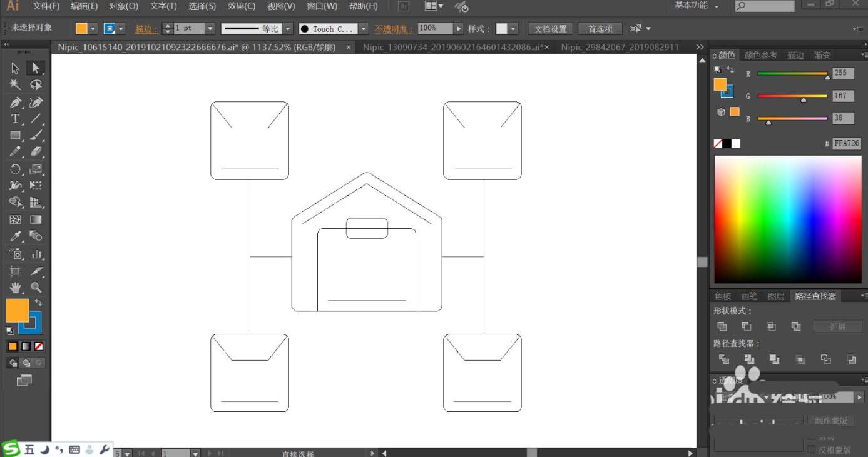Pick a color from the spectrum ramp
The width and height of the screenshot is (868, 457).
pos(788,219)
